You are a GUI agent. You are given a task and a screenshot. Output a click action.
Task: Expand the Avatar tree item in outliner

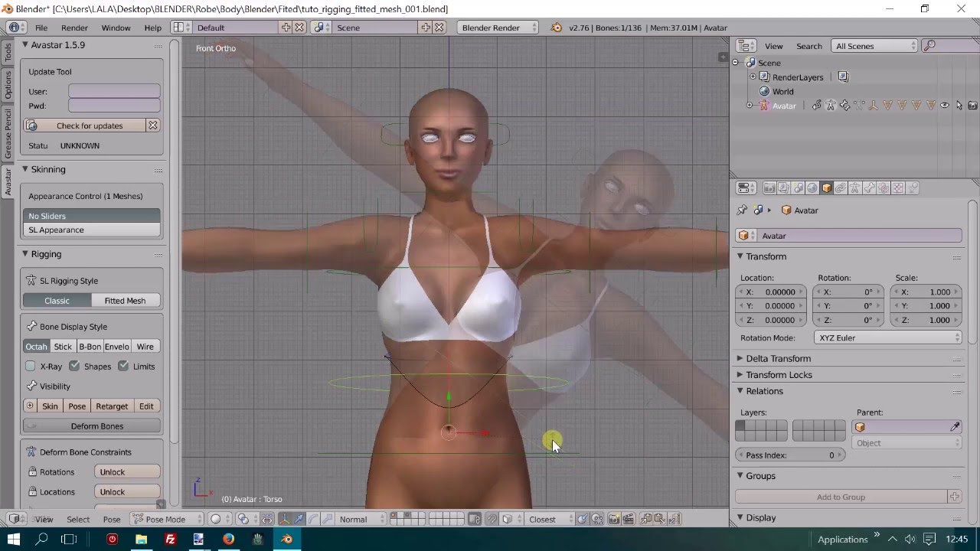[x=750, y=106]
